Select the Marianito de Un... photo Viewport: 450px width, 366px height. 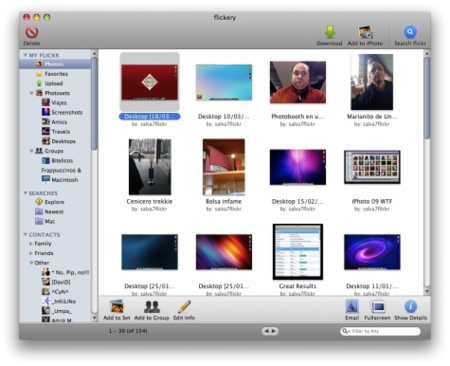pyautogui.click(x=372, y=82)
